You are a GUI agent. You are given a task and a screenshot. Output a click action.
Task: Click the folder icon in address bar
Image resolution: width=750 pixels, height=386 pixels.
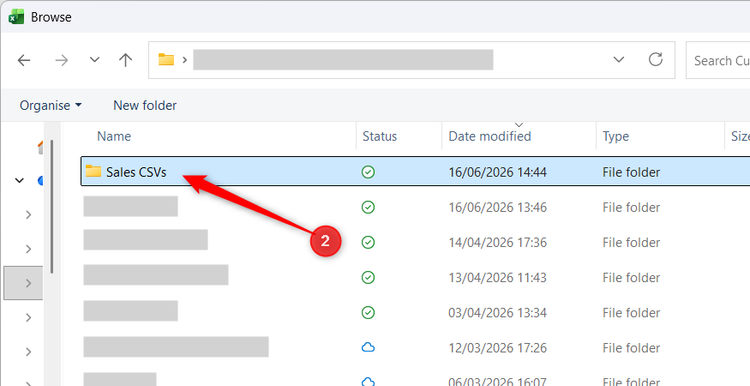point(166,60)
